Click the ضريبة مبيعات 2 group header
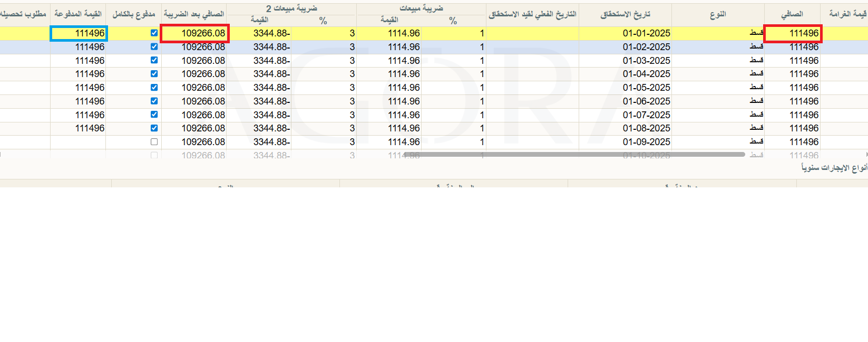Viewport: 868px width, 342px height. tap(291, 9)
